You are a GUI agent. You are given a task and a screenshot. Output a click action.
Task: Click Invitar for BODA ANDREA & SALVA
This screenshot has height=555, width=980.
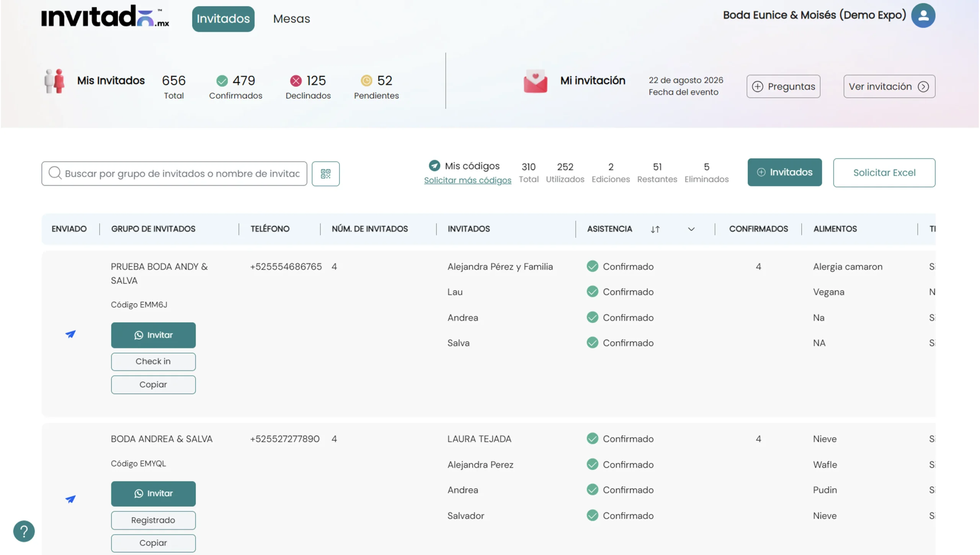coord(153,494)
